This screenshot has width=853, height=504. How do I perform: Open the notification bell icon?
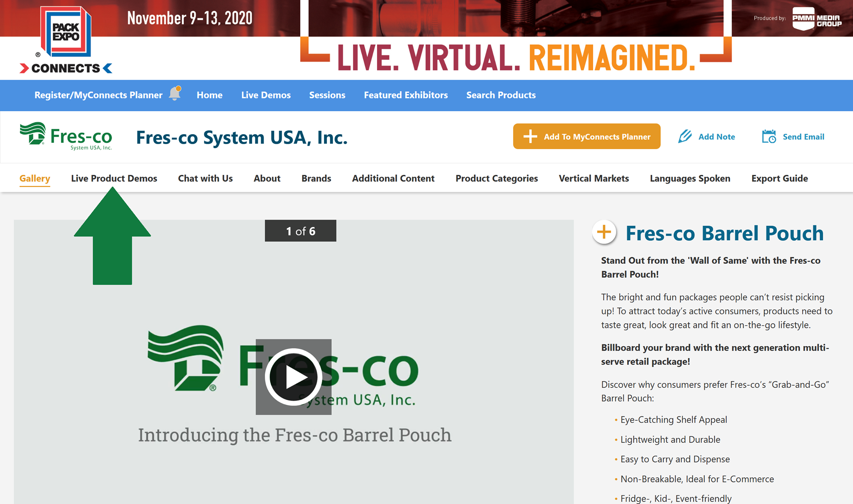tap(175, 93)
